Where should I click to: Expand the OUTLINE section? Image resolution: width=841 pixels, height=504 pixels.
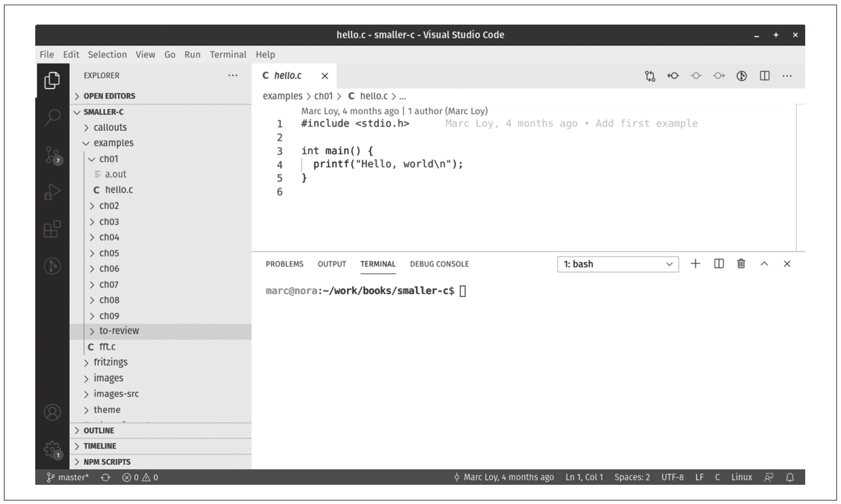tap(160, 431)
